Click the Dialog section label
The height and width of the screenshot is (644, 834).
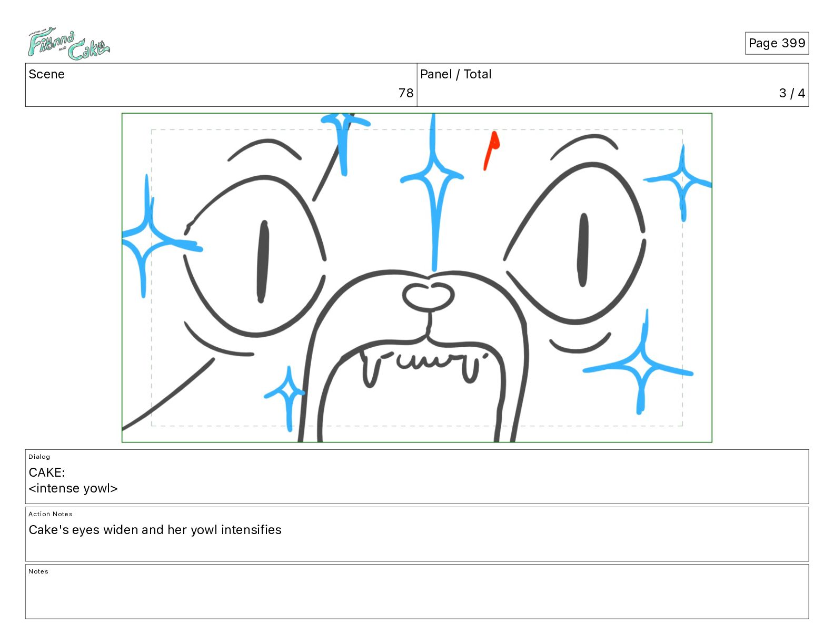click(39, 457)
